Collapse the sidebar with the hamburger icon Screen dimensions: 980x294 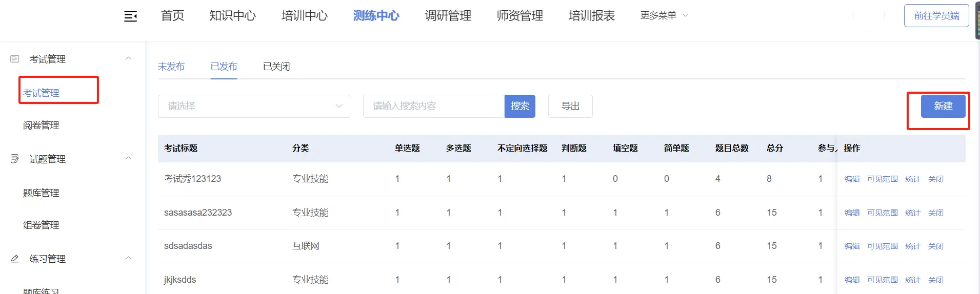(131, 16)
